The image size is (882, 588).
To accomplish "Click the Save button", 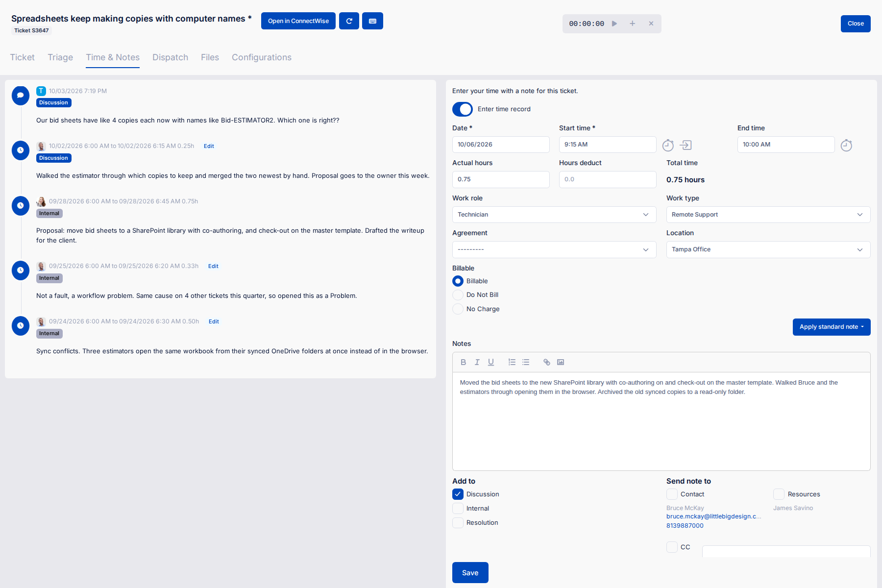I will [x=470, y=573].
